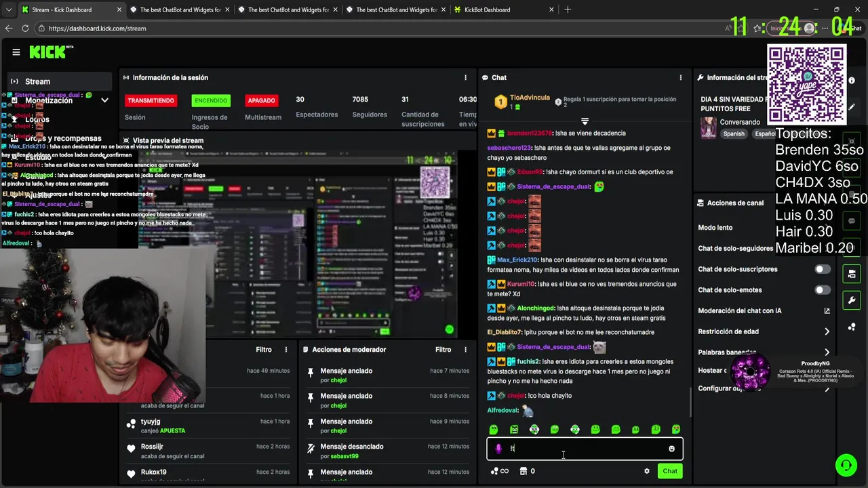The image size is (868, 488).
Task: Click the KICK logo
Action: coord(50,52)
